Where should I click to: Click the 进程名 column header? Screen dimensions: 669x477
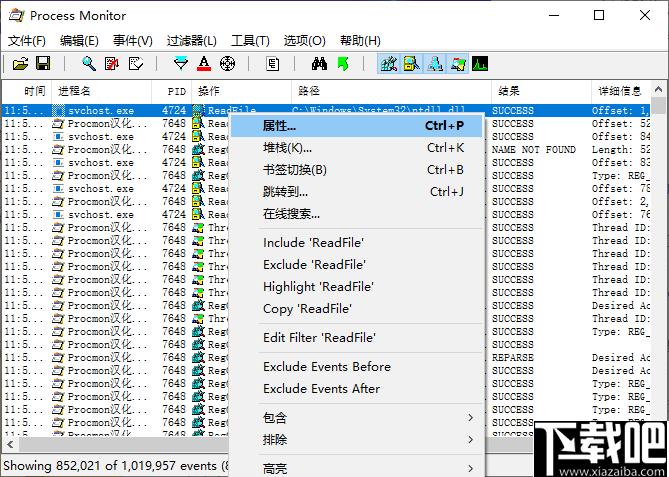tap(75, 91)
